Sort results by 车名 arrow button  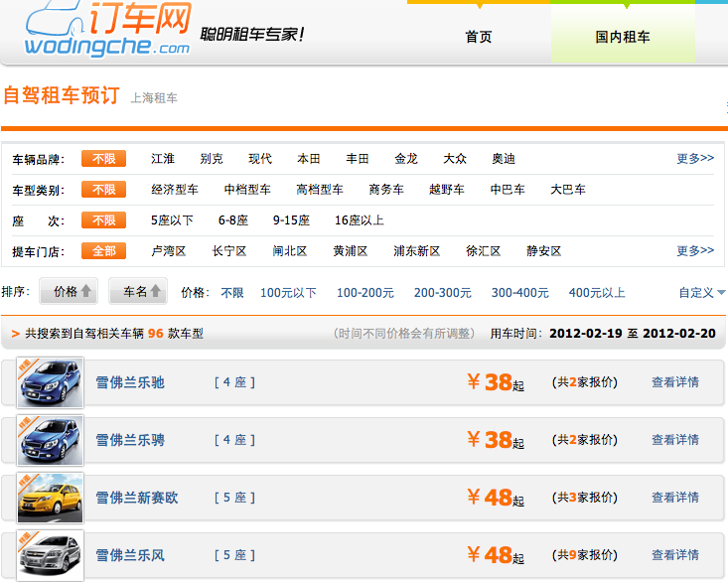(138, 291)
